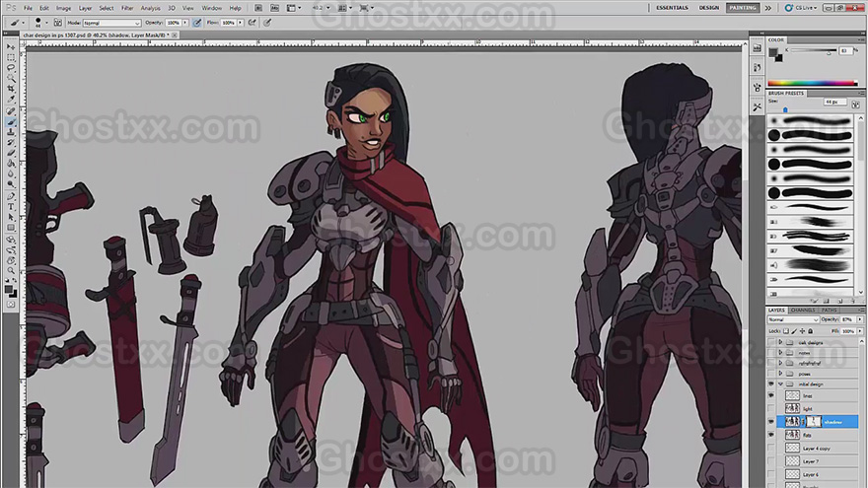Select the Crop tool

[x=11, y=90]
